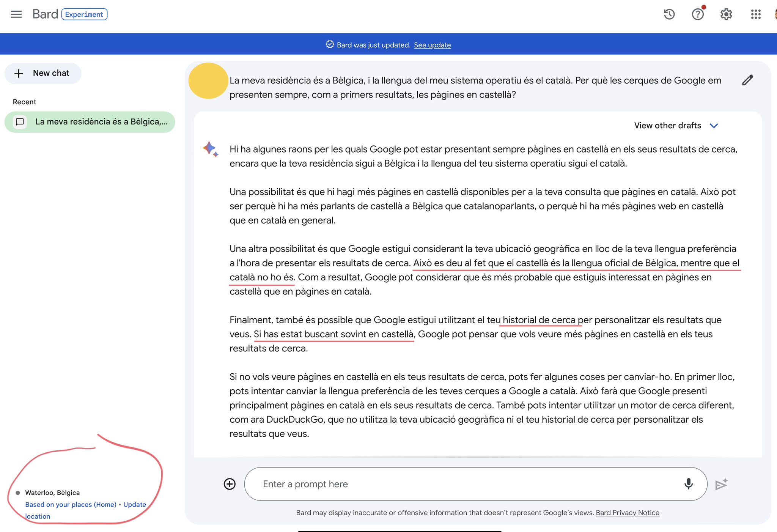The height and width of the screenshot is (532, 777).
Task: Click the Update location link
Action: click(134, 504)
